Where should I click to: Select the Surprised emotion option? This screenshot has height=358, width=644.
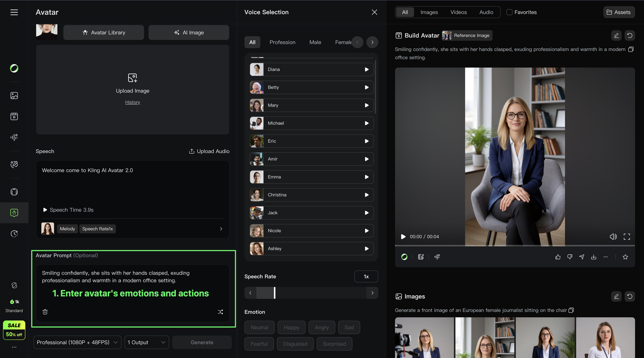click(x=334, y=344)
